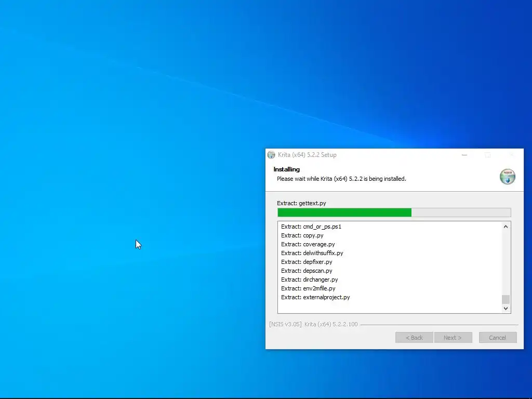The image size is (532, 399).
Task: Click the NSIS installer logo in the header
Action: pos(508,177)
